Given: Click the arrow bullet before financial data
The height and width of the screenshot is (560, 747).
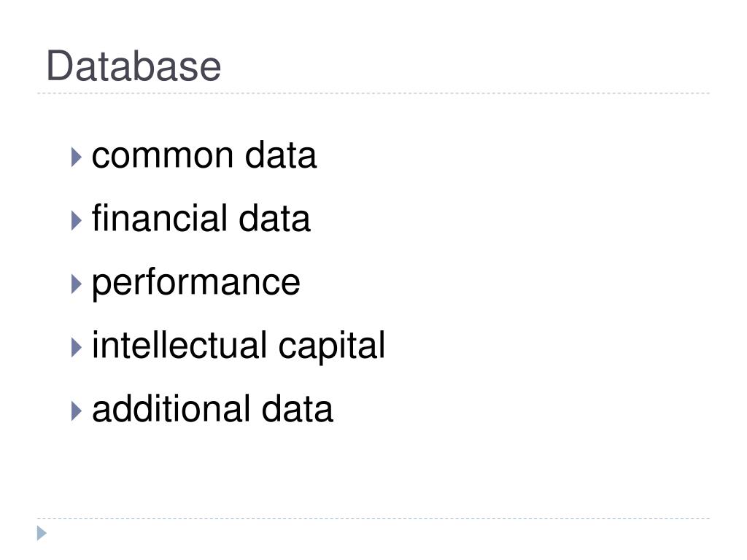Looking at the screenshot, I should pyautogui.click(x=76, y=220).
